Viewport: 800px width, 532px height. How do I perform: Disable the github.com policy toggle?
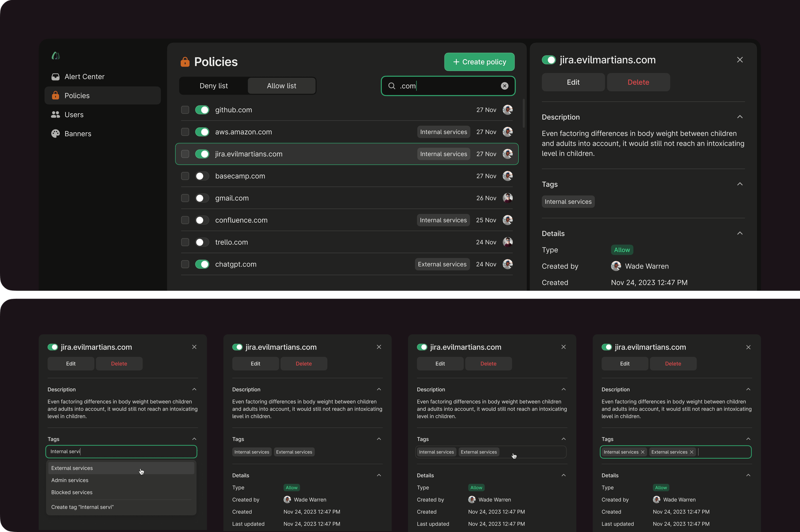click(202, 110)
